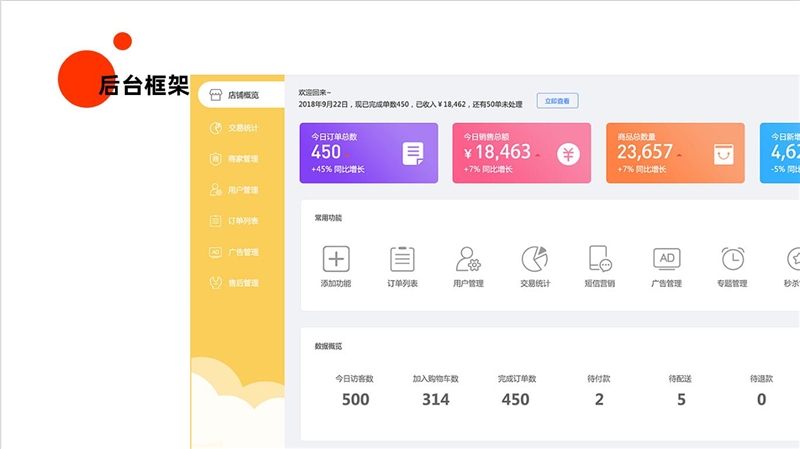Open the 短信营销 phone message icon
The width and height of the screenshot is (800, 449).
click(x=600, y=259)
